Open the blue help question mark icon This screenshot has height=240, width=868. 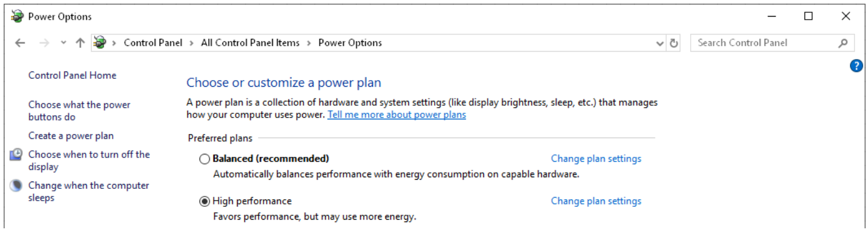click(856, 66)
